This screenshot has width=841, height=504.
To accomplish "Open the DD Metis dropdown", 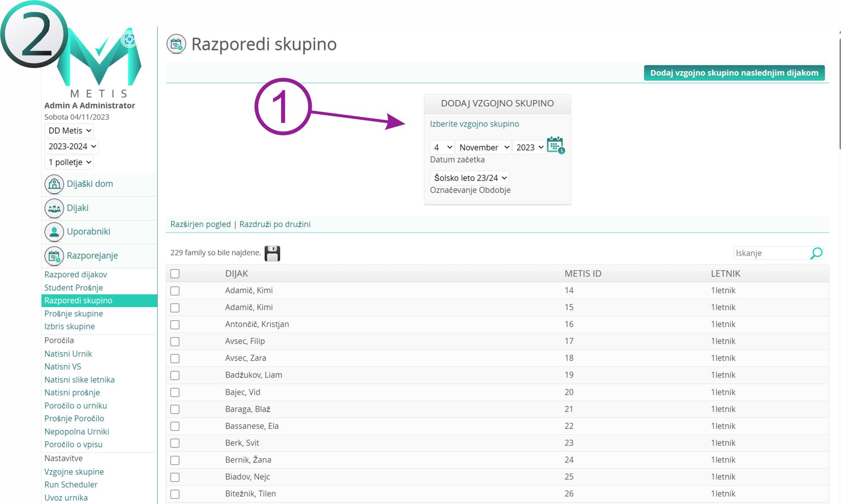I will tap(69, 131).
